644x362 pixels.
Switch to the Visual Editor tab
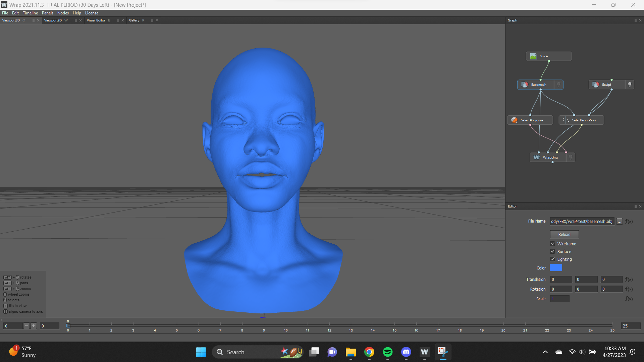pos(96,20)
